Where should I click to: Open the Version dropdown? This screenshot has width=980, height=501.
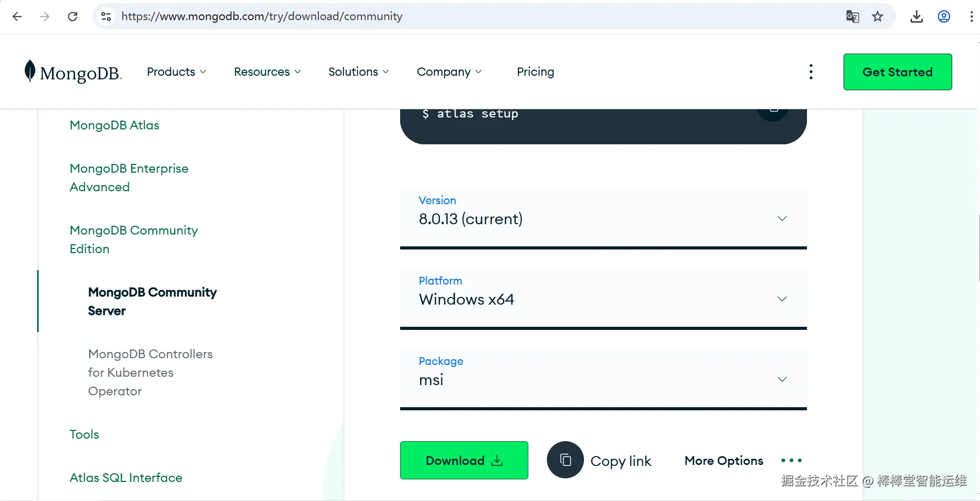(604, 218)
